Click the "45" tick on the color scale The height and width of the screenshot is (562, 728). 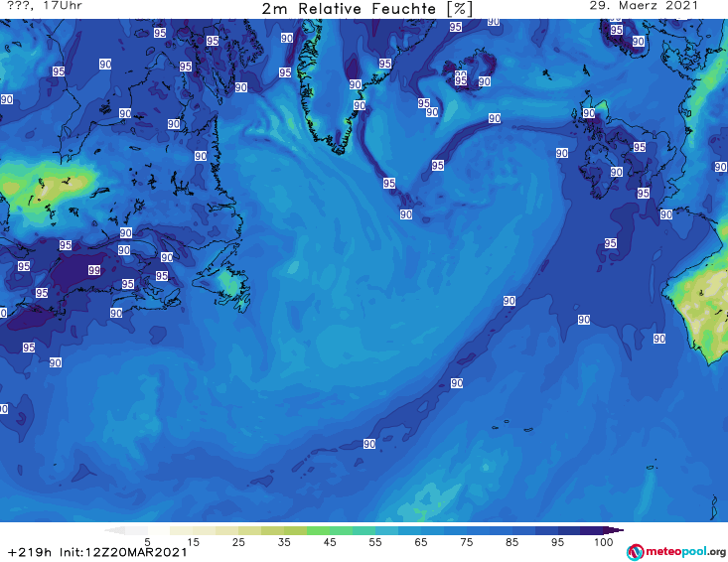point(330,542)
